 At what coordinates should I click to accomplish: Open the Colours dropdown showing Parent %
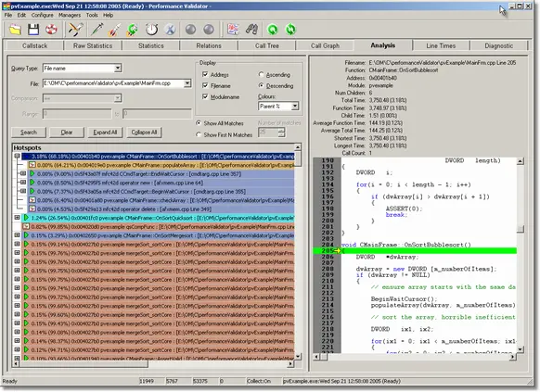pyautogui.click(x=295, y=107)
